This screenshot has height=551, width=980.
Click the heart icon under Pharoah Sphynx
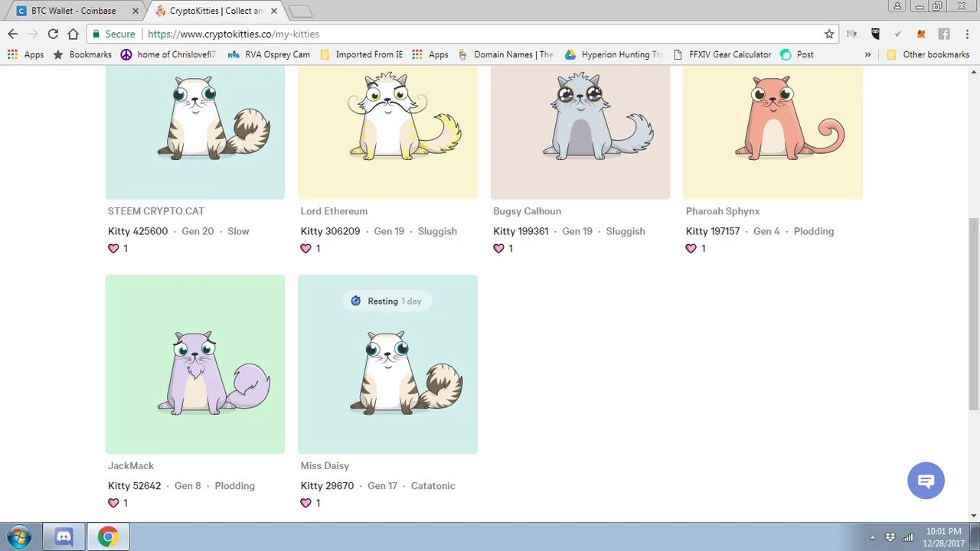click(691, 248)
